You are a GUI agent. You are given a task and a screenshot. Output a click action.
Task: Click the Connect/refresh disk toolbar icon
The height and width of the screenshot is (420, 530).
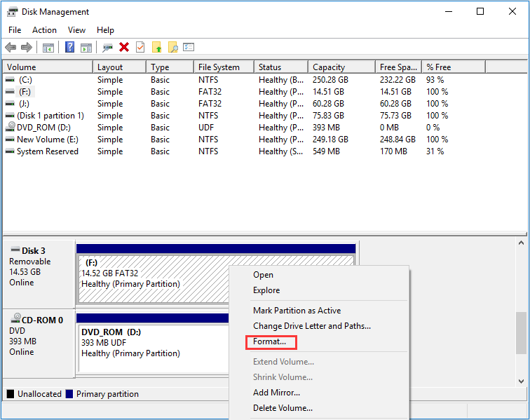pyautogui.click(x=107, y=47)
